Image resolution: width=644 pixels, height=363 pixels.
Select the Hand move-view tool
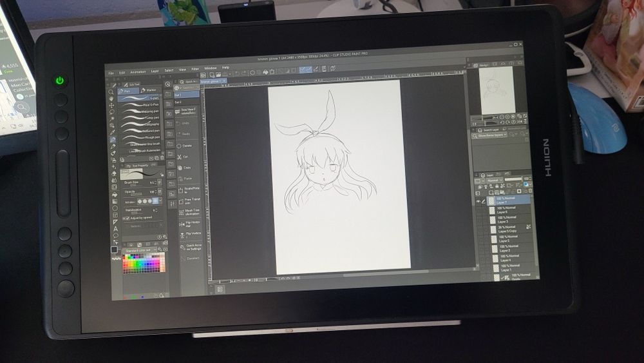pos(111,99)
